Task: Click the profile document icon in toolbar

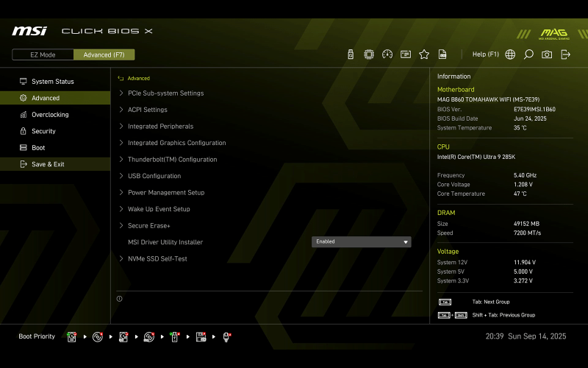Action: pyautogui.click(x=442, y=54)
